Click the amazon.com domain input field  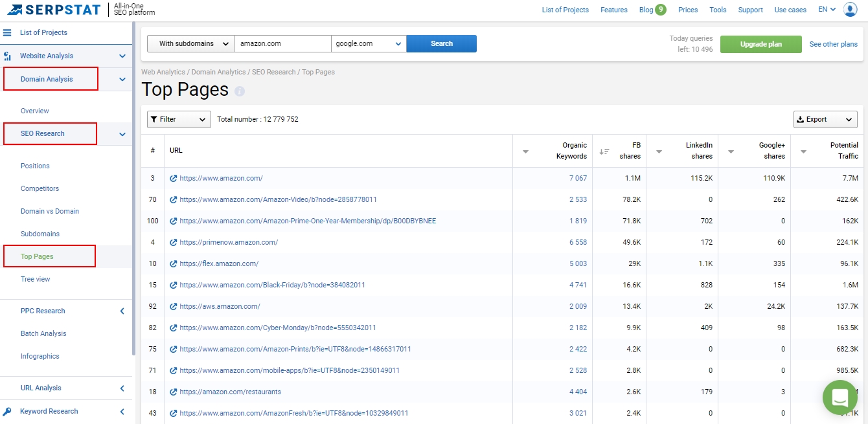[x=282, y=43]
